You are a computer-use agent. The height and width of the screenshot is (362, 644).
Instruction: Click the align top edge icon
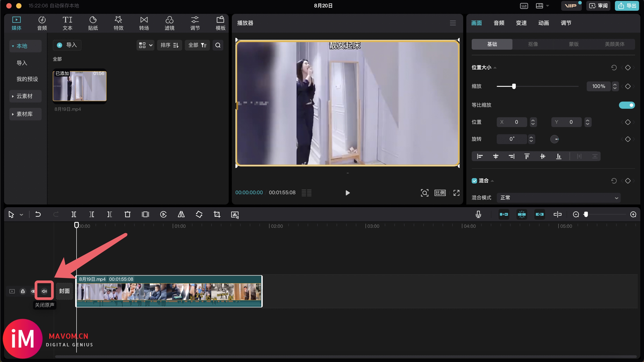[x=527, y=156]
